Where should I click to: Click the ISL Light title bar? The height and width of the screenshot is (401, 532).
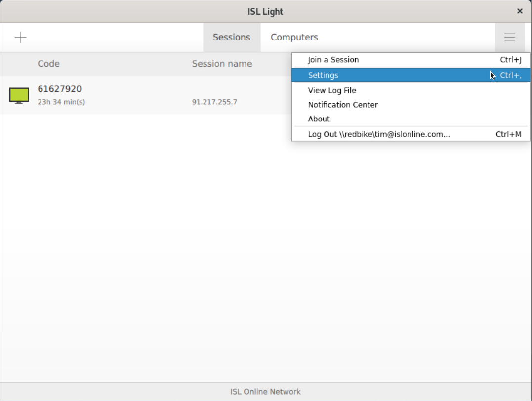266,11
